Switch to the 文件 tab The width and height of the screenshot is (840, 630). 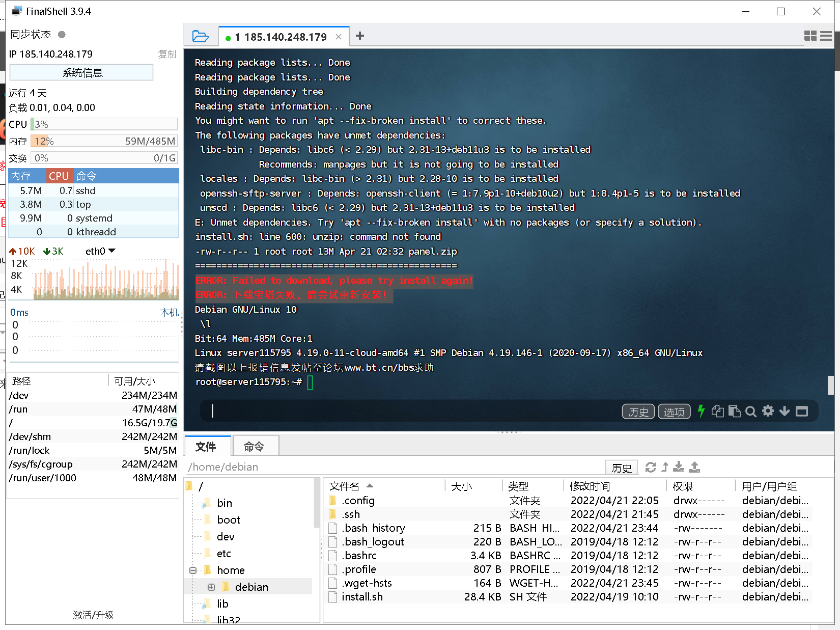click(207, 447)
